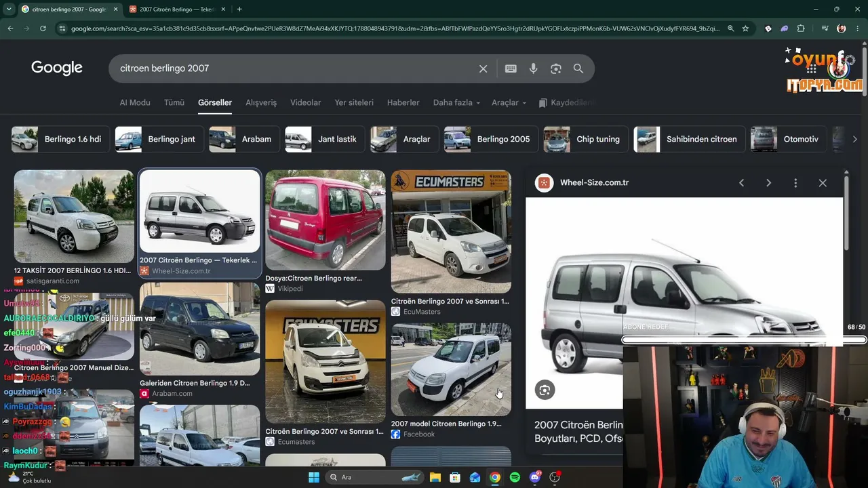The width and height of the screenshot is (868, 488).
Task: Open the Windows Start menu
Action: pos(313,477)
